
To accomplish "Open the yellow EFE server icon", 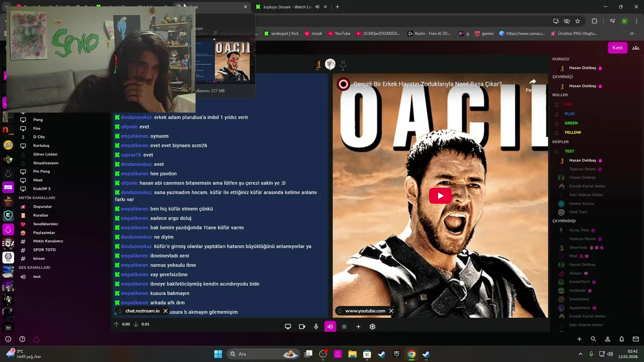I will click(x=8, y=145).
